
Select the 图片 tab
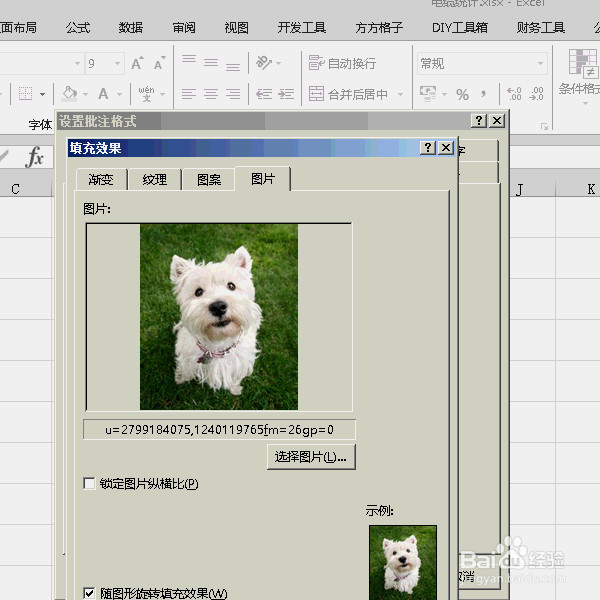pyautogui.click(x=263, y=178)
